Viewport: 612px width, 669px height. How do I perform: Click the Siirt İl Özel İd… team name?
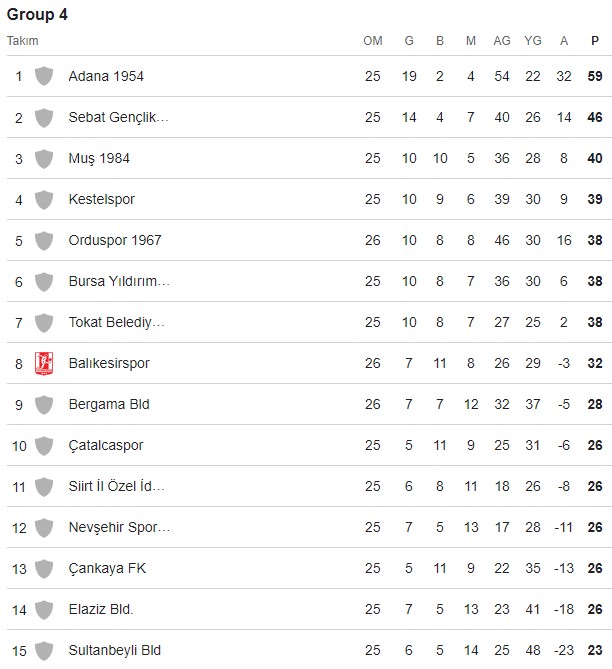pyautogui.click(x=116, y=486)
